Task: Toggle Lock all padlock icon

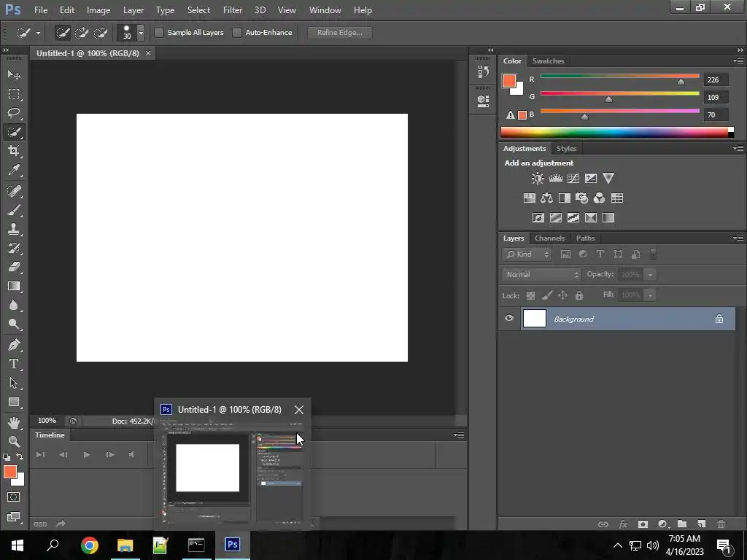Action: (578, 295)
